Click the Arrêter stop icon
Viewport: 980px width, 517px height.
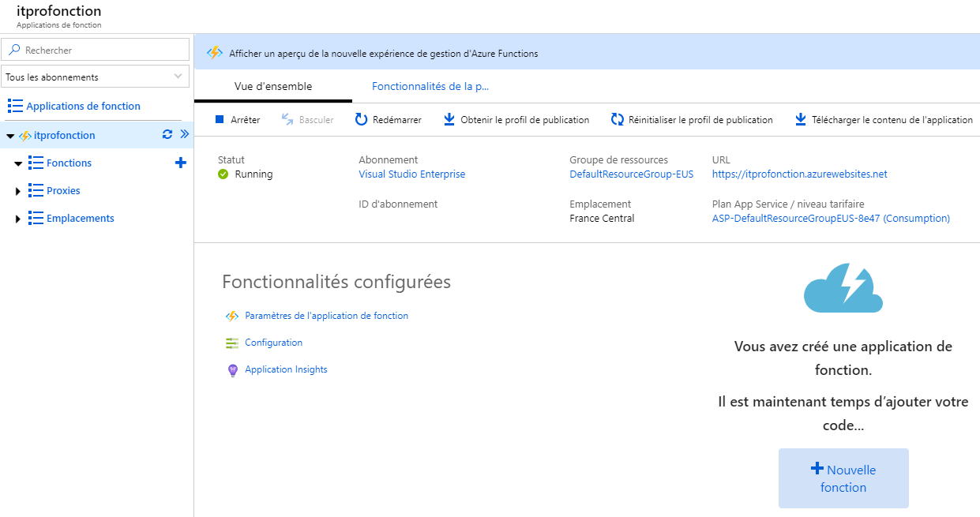tap(220, 119)
